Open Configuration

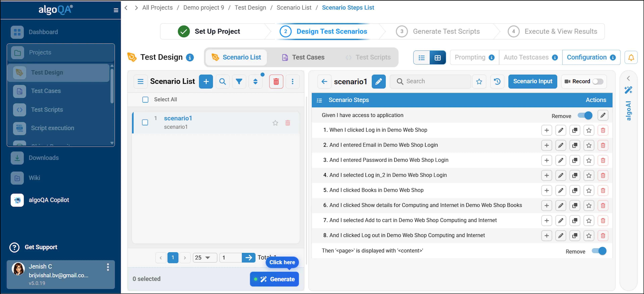point(591,57)
